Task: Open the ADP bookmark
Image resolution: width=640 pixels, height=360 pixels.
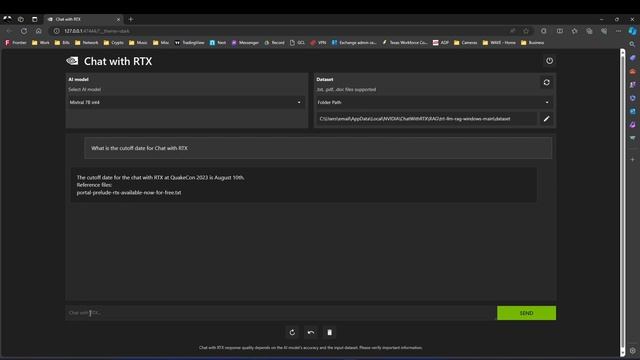Action: [441, 42]
